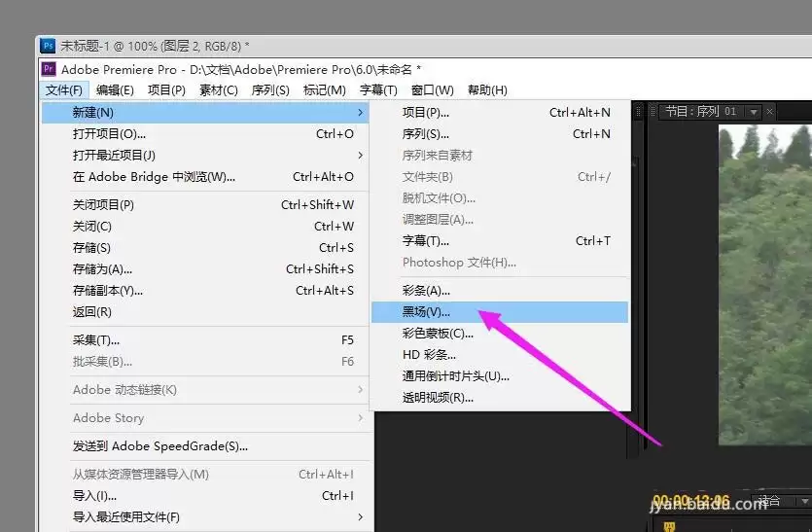Image resolution: width=812 pixels, height=532 pixels.
Task: Choose HD 彩条... submenu entry
Action: 500,355
